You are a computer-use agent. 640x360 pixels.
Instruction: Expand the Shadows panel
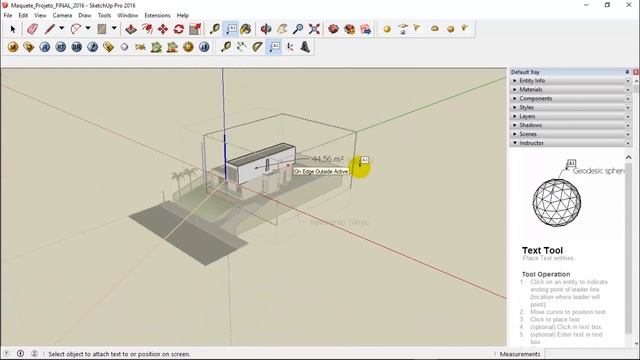(571, 125)
